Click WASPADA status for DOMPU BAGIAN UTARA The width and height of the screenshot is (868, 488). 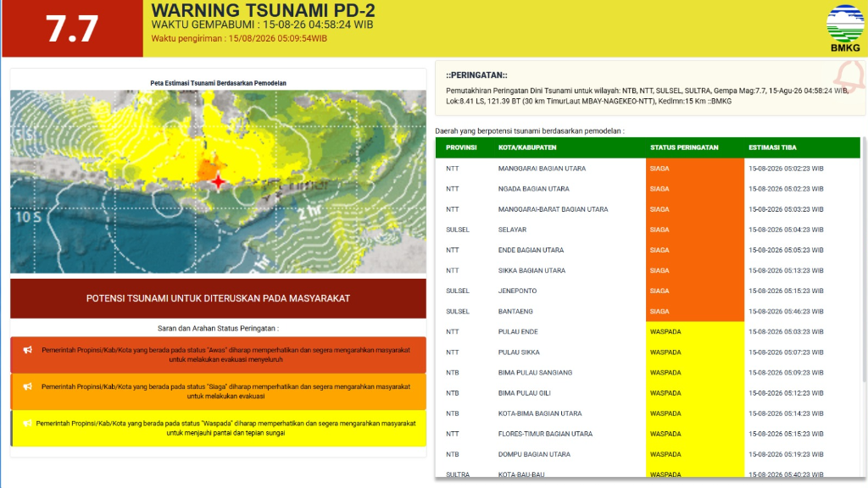695,454
